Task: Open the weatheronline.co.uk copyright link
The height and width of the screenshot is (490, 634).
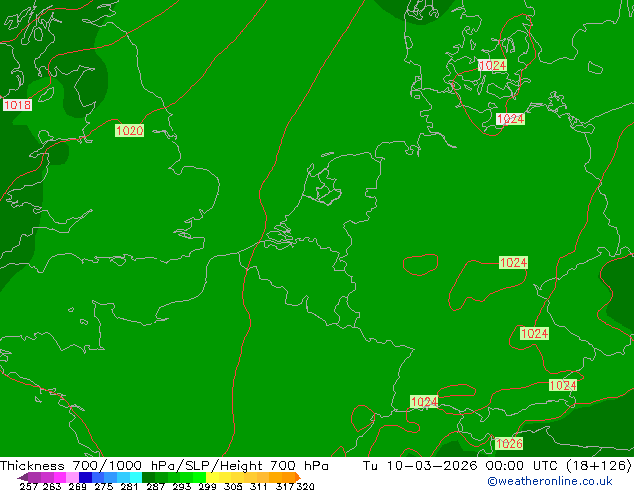Action: click(550, 481)
